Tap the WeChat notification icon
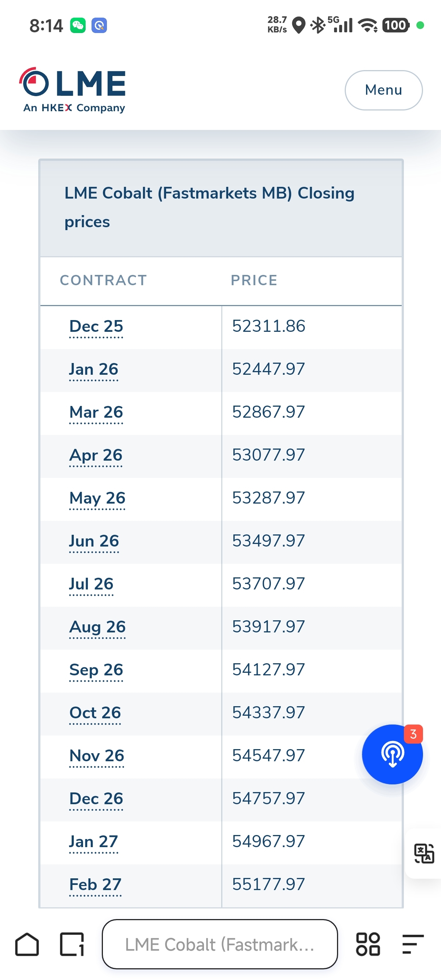This screenshot has width=441, height=980. tap(78, 25)
